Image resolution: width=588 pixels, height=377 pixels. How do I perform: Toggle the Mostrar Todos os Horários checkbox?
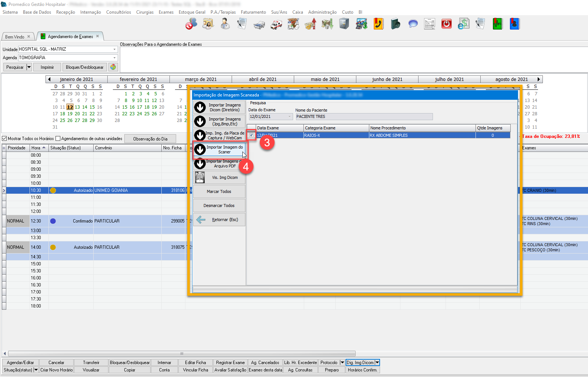tap(4, 139)
